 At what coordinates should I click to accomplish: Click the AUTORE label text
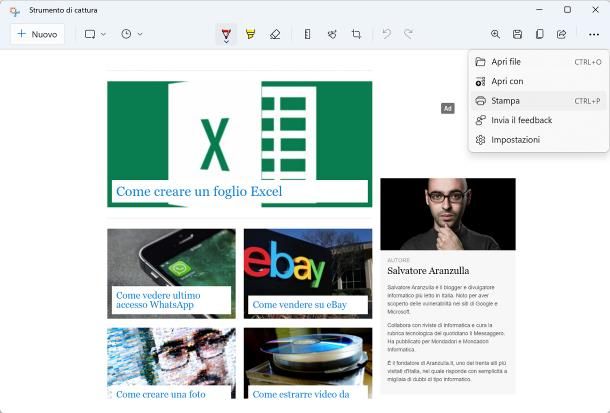[398, 260]
